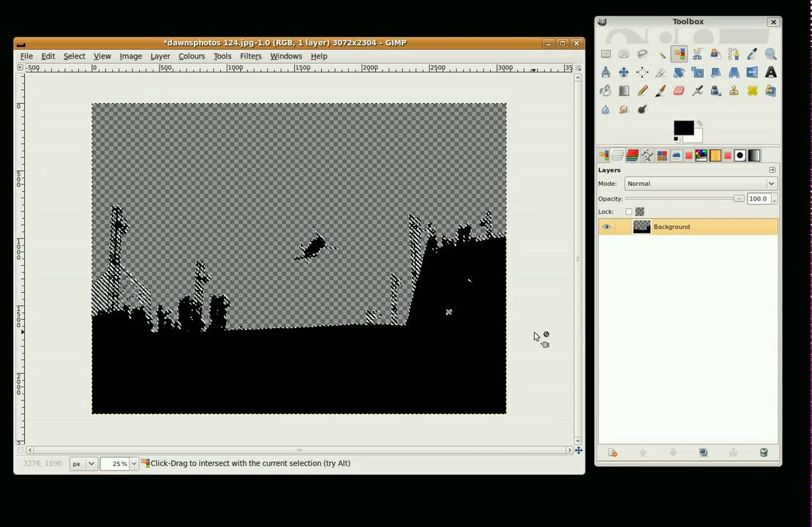Image resolution: width=812 pixels, height=527 pixels.
Task: Select the Blend gradient tool
Action: click(x=623, y=91)
